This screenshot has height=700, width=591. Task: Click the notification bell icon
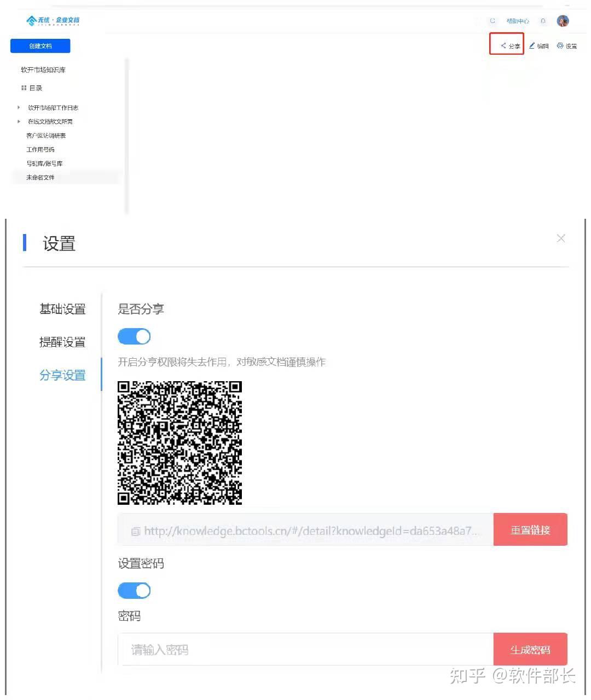(x=543, y=21)
